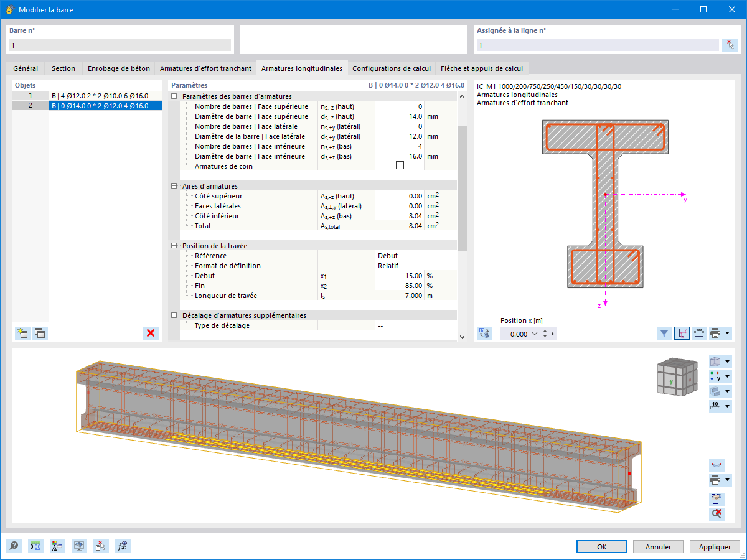Click the pick line cursor icon

point(730,45)
